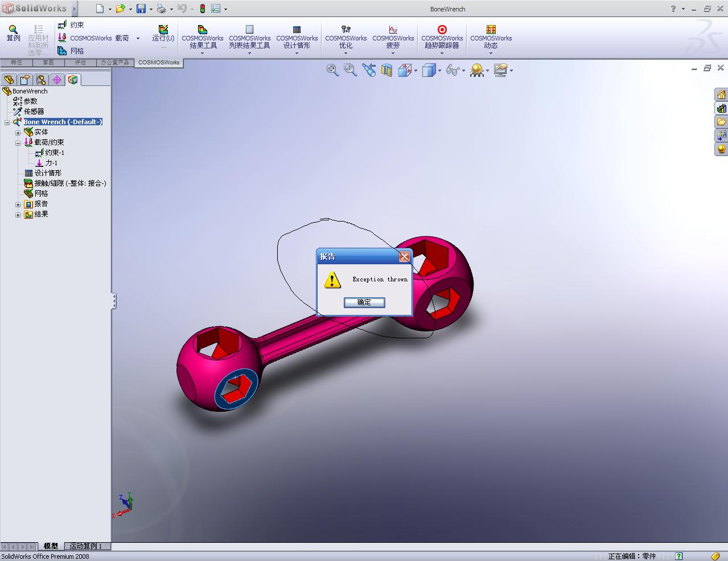Click the SolidWorks Resources home icon in the task pane
The image size is (728, 561).
pos(721,95)
